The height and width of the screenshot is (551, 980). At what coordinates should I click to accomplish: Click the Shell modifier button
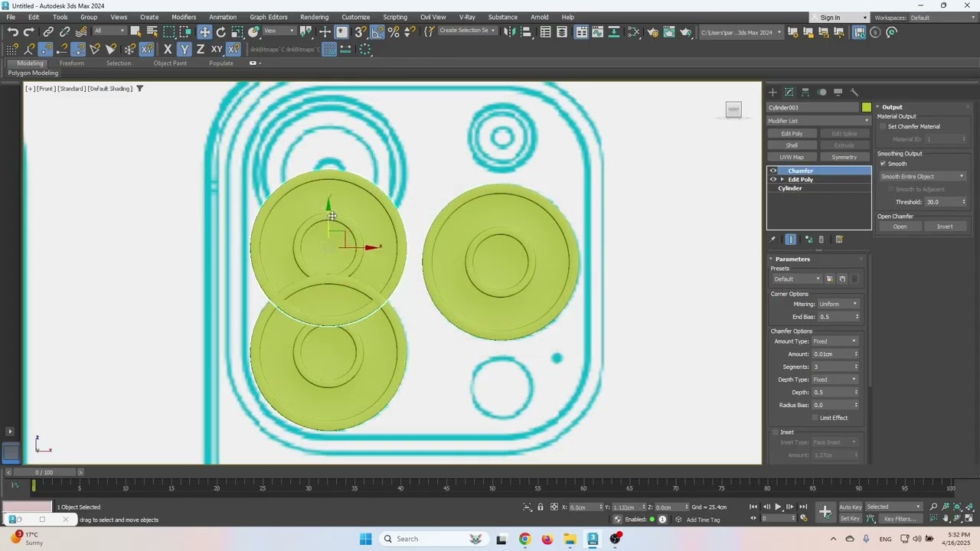(792, 145)
